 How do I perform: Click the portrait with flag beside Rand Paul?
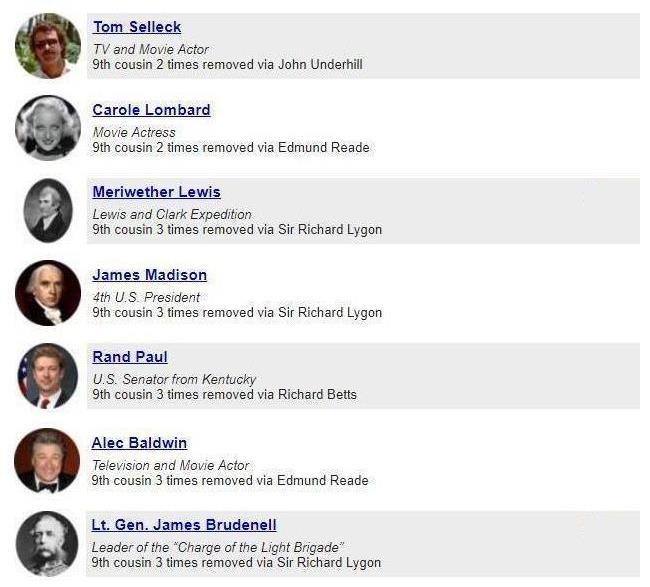point(48,376)
